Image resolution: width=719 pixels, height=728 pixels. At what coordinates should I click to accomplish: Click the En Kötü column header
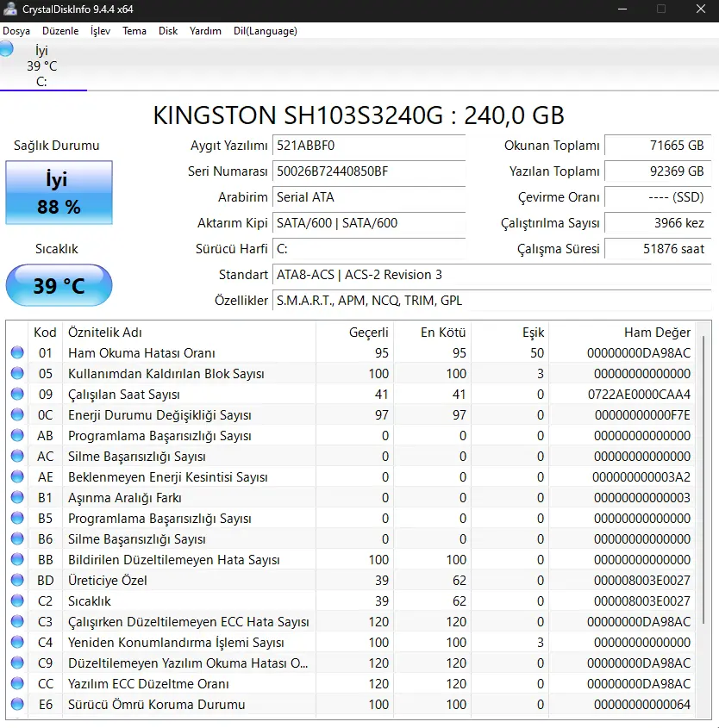click(x=433, y=333)
